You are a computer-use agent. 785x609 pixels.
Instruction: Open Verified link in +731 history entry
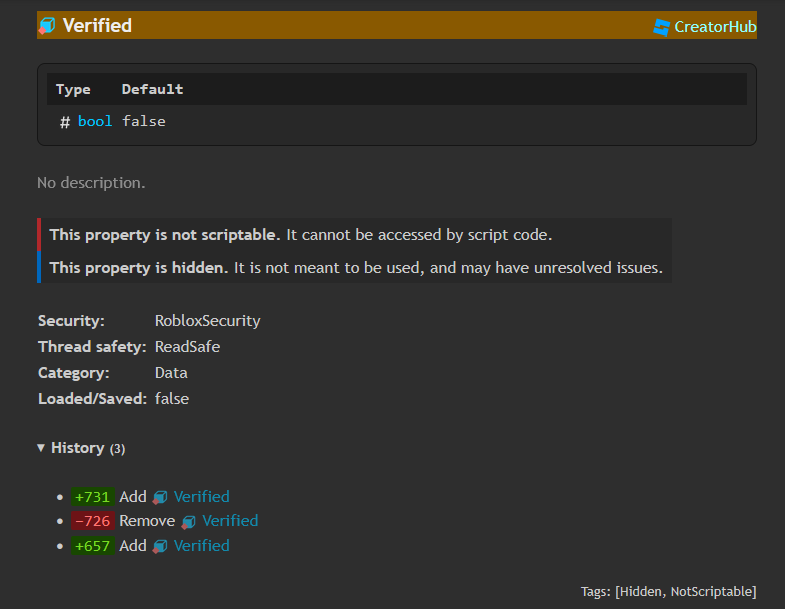pyautogui.click(x=201, y=497)
